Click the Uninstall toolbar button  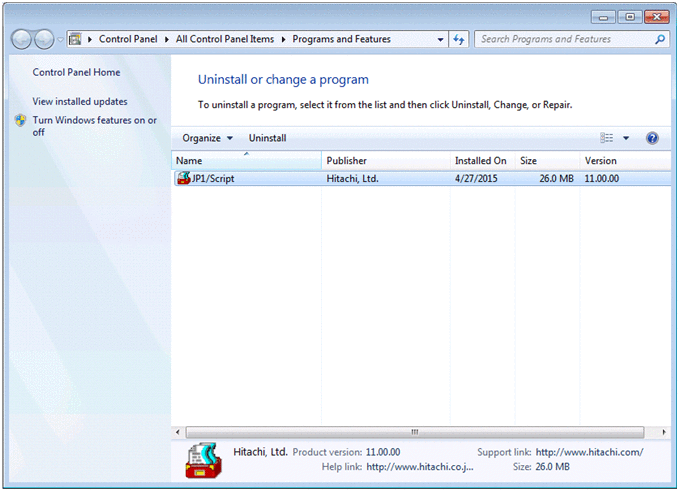point(267,138)
